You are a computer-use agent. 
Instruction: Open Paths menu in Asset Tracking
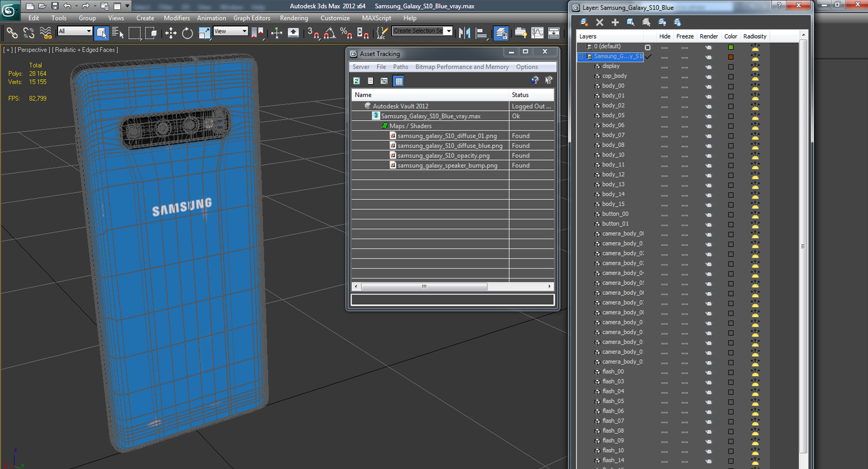[x=401, y=67]
